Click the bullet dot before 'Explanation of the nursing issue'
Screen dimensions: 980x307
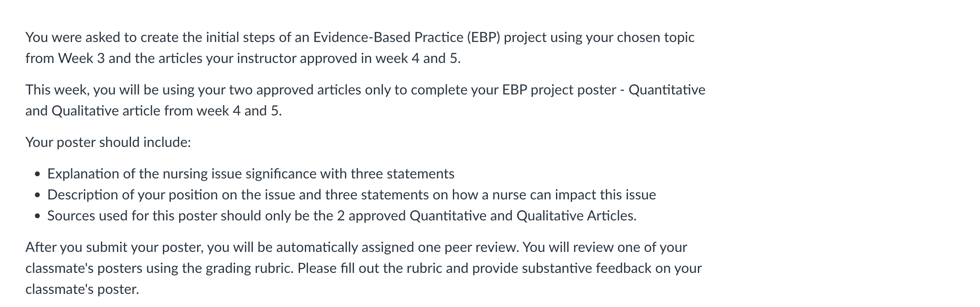pyautogui.click(x=38, y=174)
